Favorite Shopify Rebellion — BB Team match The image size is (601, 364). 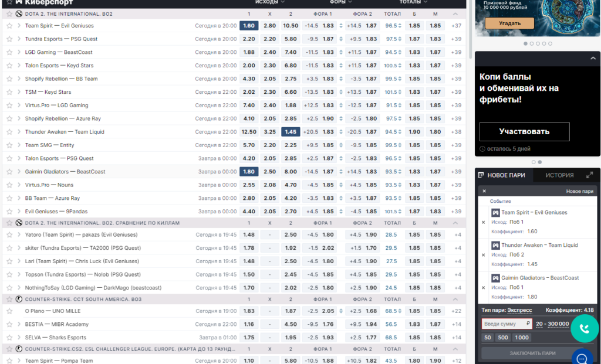point(9,79)
